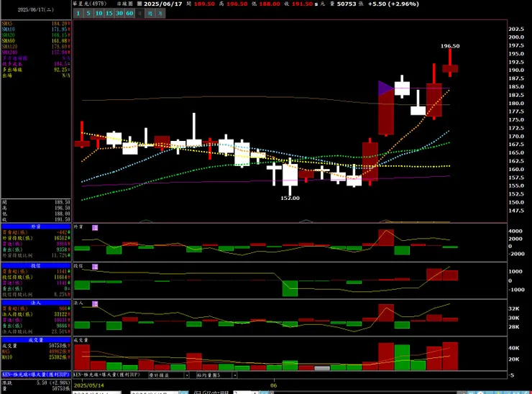This screenshot has height=394, width=532.
Task: Click the purple settings icon in investment trust panel
Action: 95,267
